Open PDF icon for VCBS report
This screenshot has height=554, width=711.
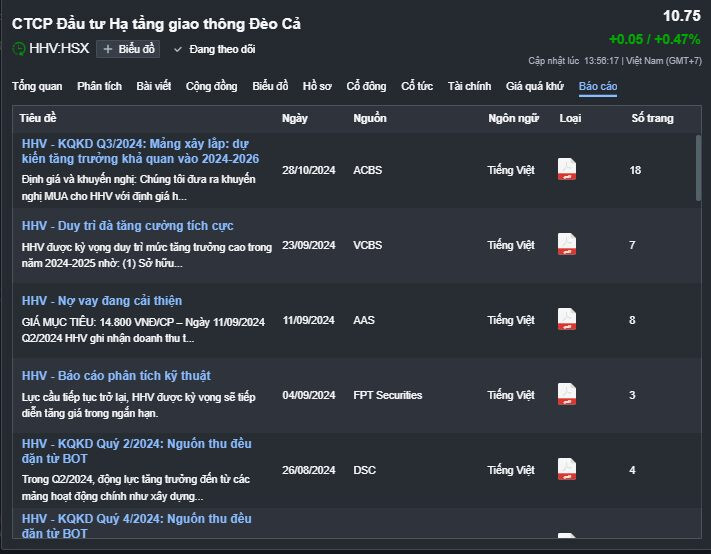point(567,245)
